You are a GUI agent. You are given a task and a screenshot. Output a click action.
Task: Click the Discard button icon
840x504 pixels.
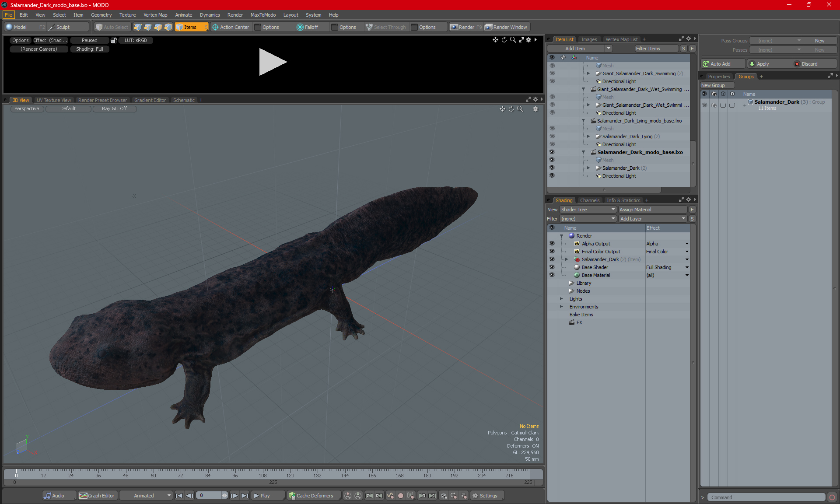[x=797, y=64]
